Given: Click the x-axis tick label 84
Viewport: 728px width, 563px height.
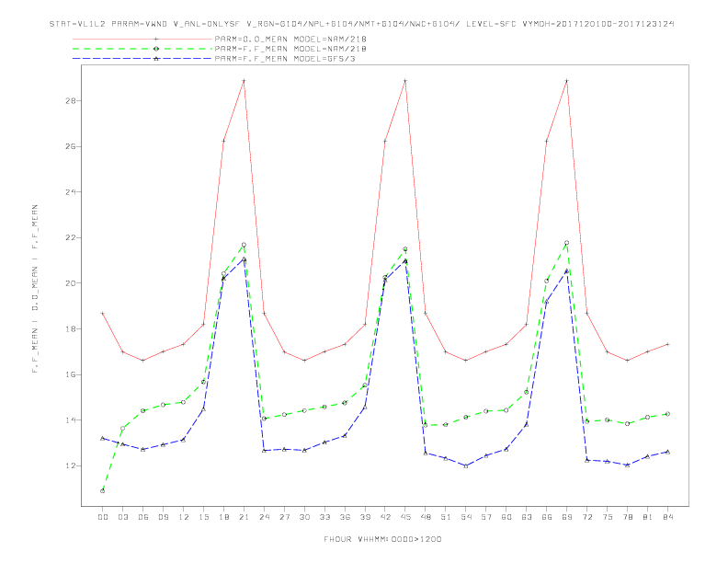Looking at the screenshot, I should (668, 517).
